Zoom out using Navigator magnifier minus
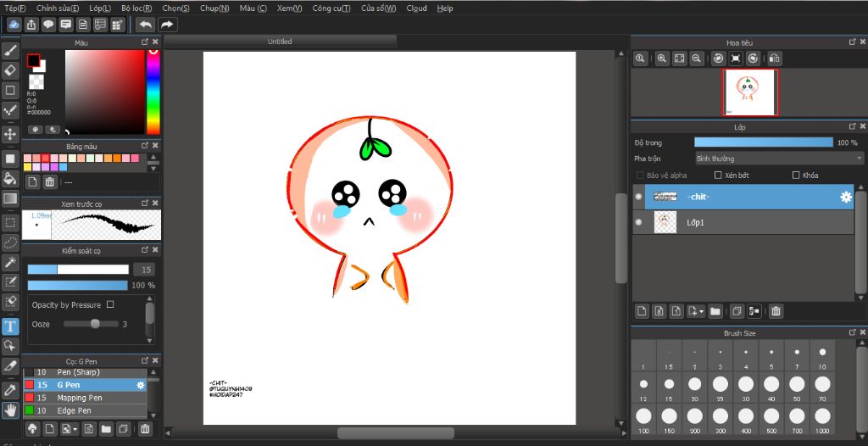 697,59
